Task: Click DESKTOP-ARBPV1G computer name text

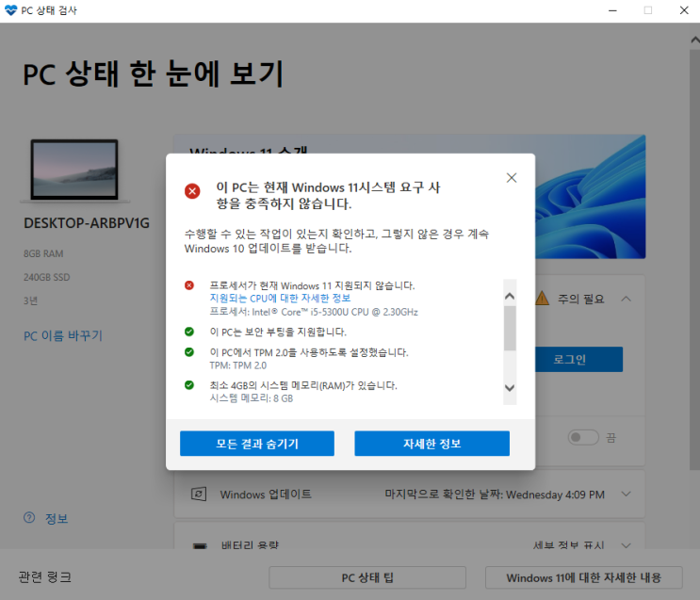Action: [x=87, y=223]
